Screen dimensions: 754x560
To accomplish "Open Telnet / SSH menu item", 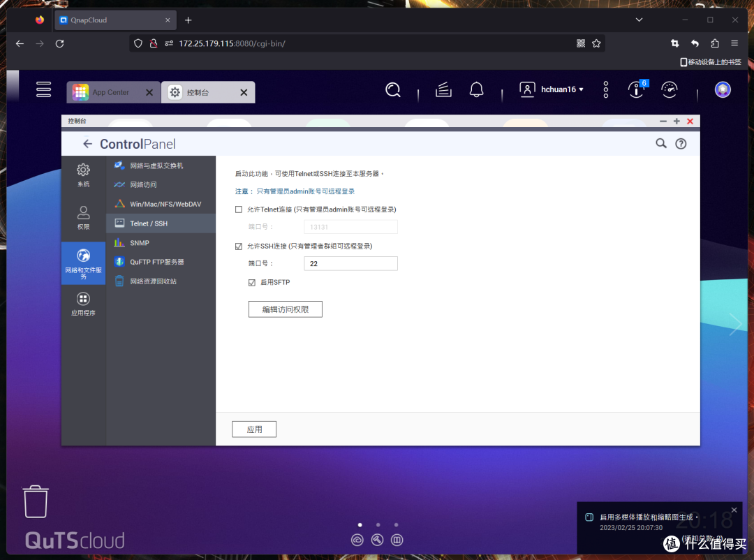I will (x=161, y=223).
